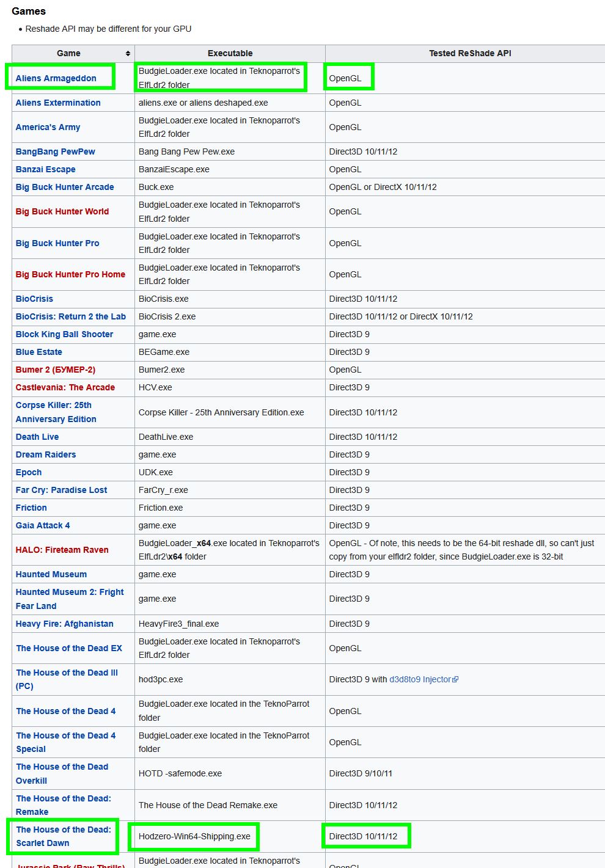
Task: Visit the Friction game link
Action: 31,508
